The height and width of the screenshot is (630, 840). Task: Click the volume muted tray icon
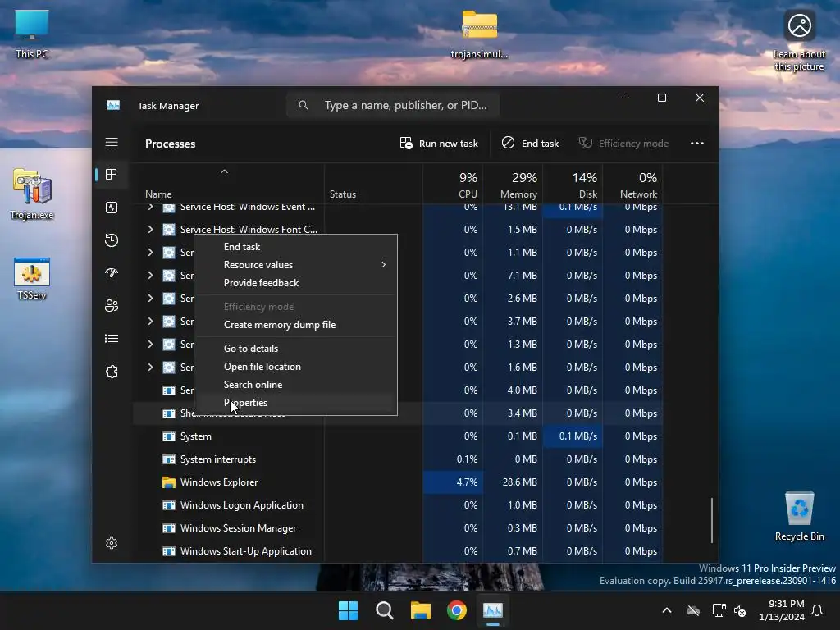[x=741, y=610]
